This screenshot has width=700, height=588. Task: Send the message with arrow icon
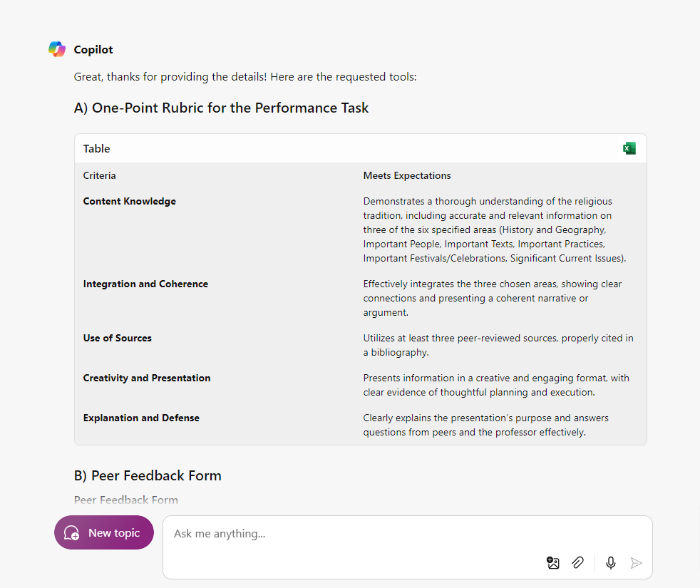pyautogui.click(x=636, y=562)
